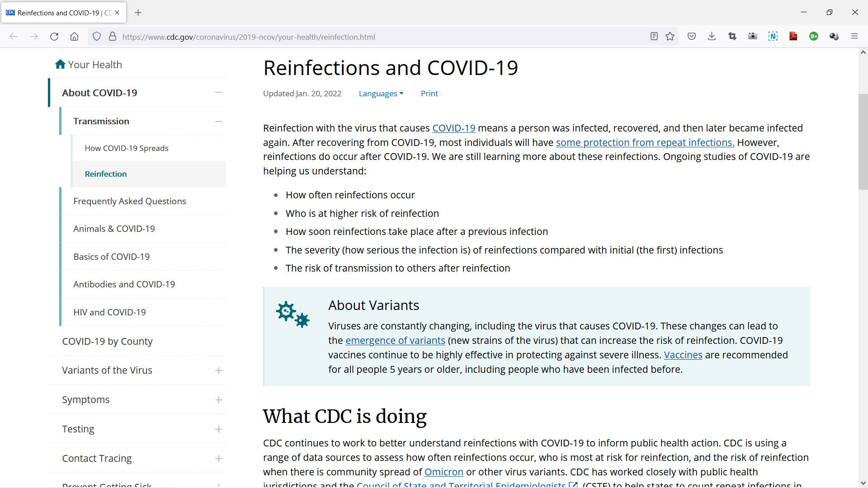Bookmark this page with the star icon
Screen dimensions: 868x488
670,37
